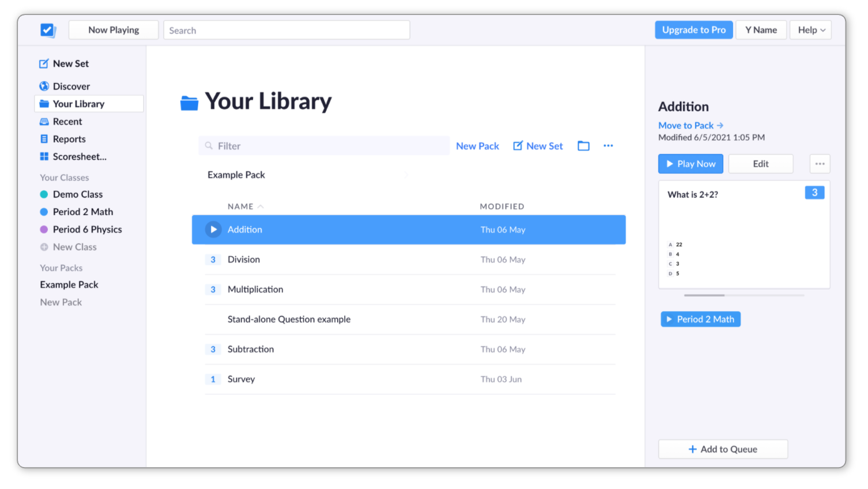
Task: Click the folder icon beside New Set
Action: (583, 146)
